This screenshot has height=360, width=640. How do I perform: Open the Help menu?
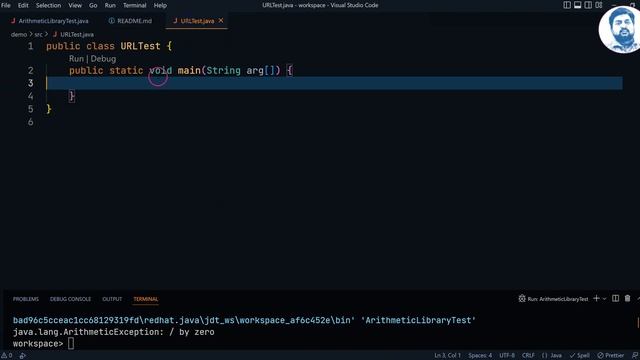coord(160,5)
